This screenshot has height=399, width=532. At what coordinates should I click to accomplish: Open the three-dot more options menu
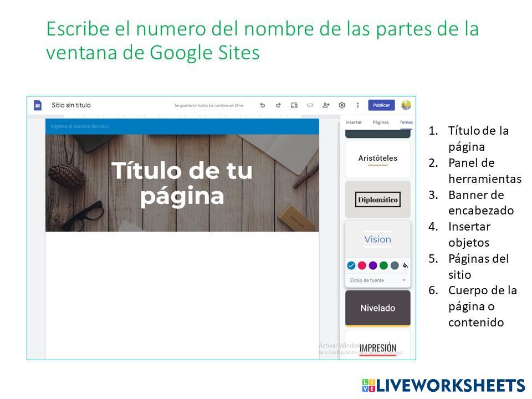coord(357,105)
